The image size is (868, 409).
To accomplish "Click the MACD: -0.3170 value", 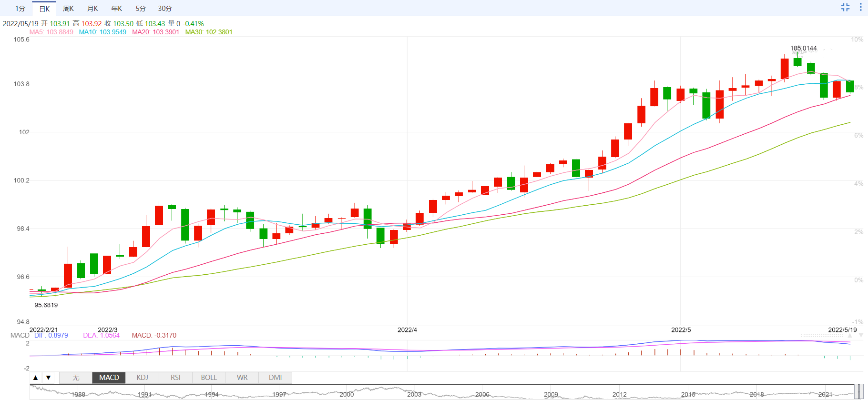I will [154, 335].
